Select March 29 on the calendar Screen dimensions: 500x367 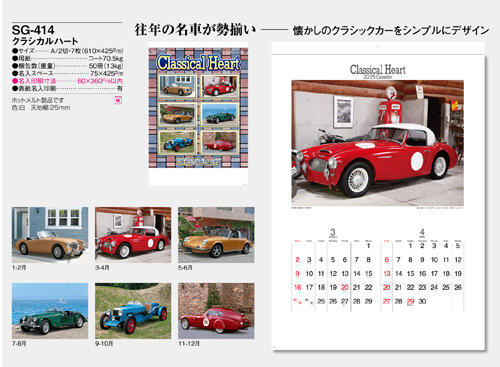pyautogui.click(x=368, y=301)
